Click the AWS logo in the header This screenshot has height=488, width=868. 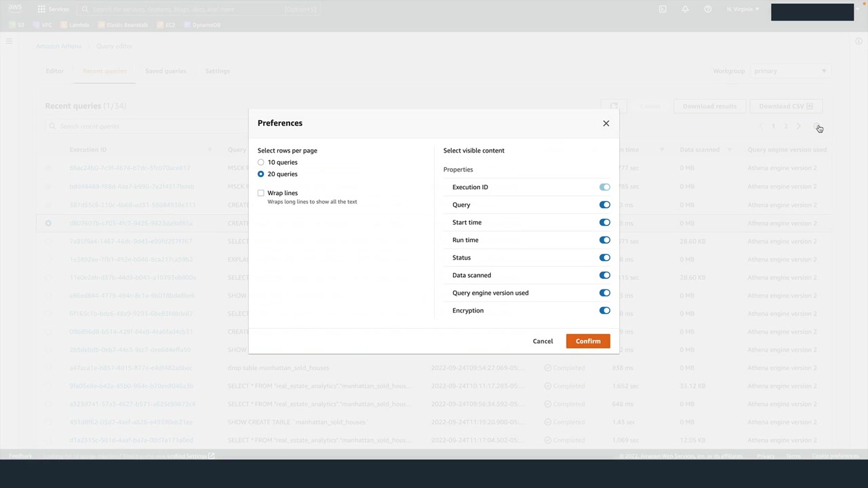[15, 9]
